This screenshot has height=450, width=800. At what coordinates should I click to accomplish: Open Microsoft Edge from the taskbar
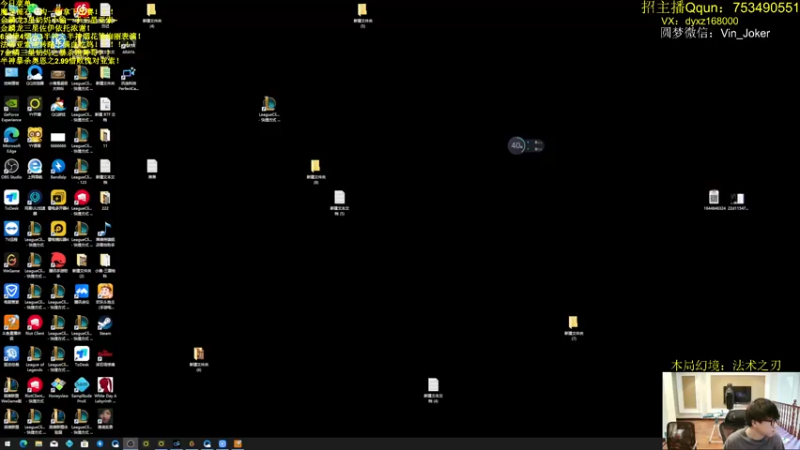click(23, 444)
